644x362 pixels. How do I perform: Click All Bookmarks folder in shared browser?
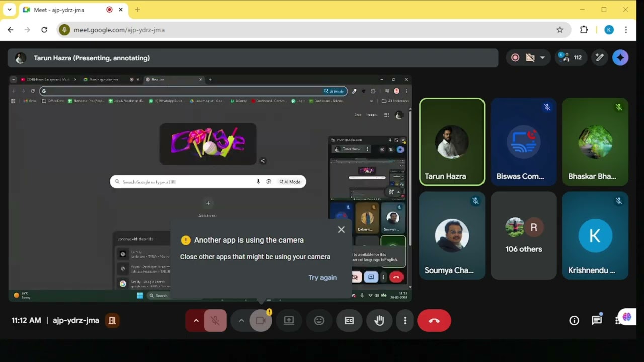coord(395,101)
